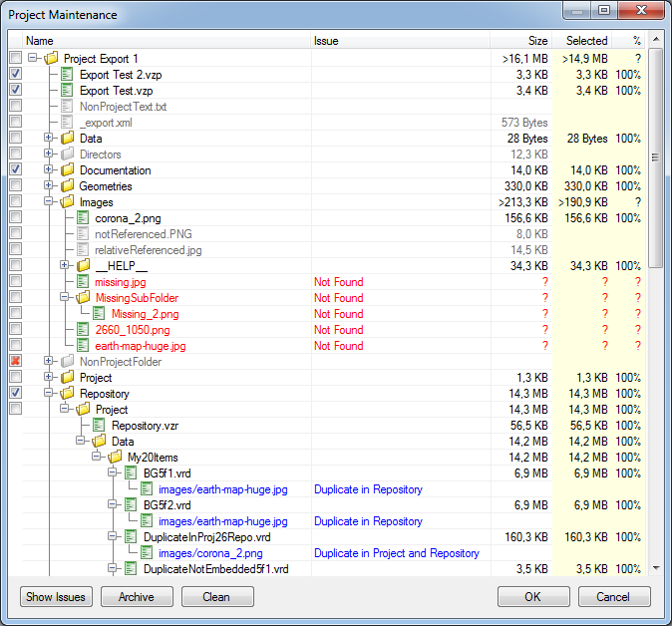The height and width of the screenshot is (626, 672).
Task: Click the vertical scrollbar down arrow
Action: point(656,568)
